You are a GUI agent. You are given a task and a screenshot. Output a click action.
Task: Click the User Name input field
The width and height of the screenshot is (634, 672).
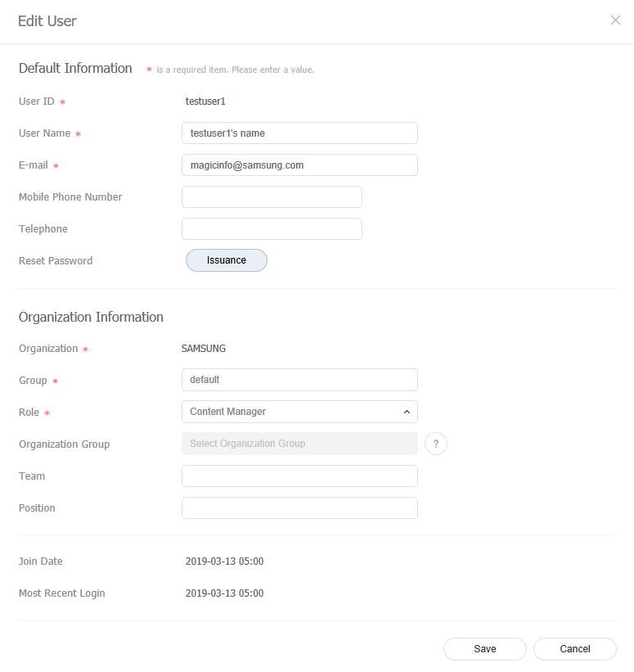(x=299, y=133)
